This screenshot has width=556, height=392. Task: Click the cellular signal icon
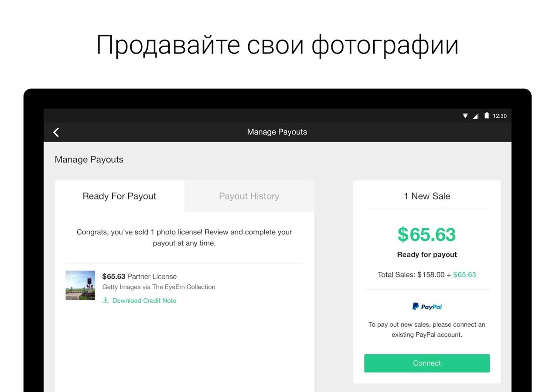(x=476, y=116)
